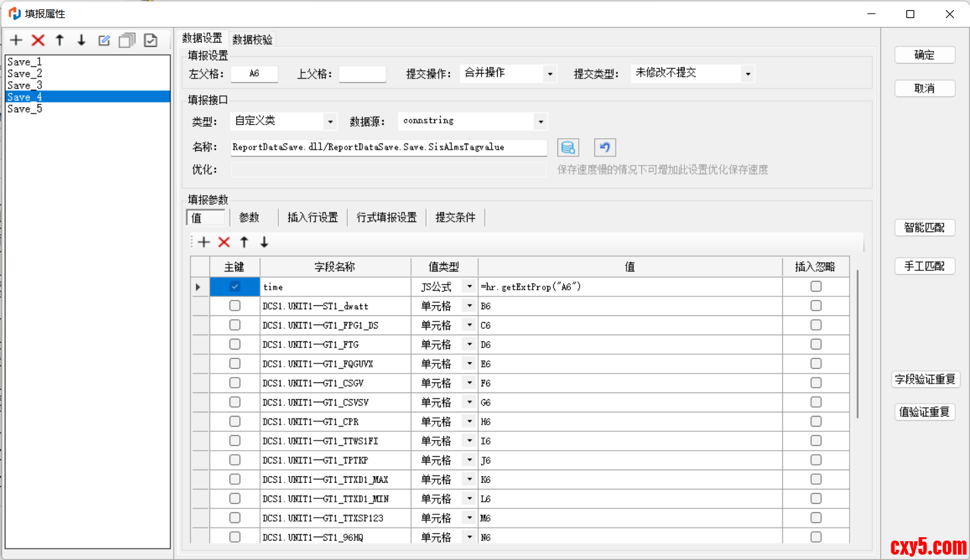970x560 pixels.
Task: Delete the parameter row with the red X in 填报参数
Action: point(224,242)
